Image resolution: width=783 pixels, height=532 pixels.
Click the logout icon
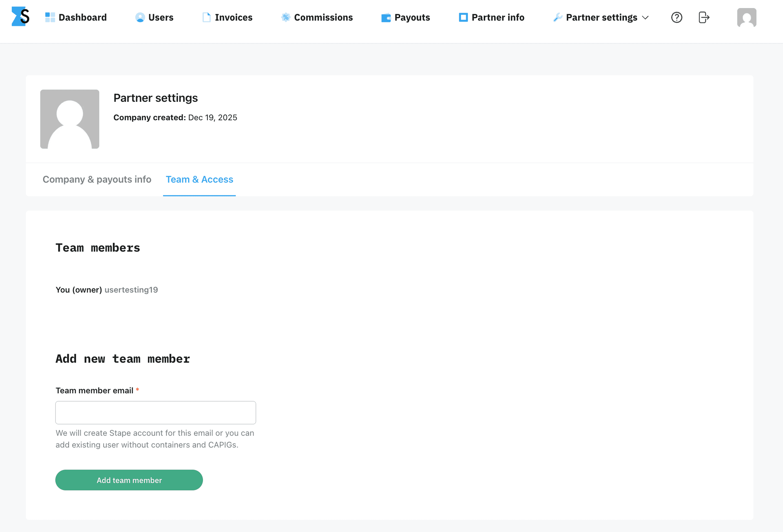point(704,17)
